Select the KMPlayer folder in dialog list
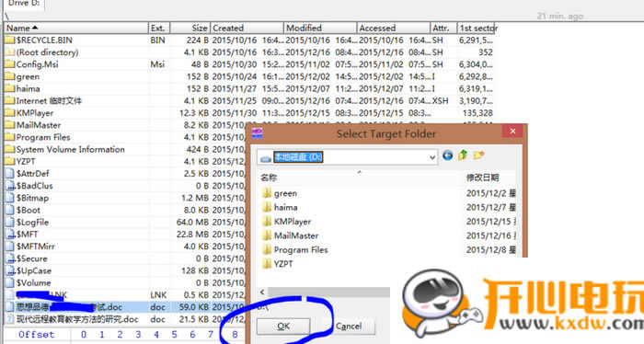Image resolution: width=644 pixels, height=344 pixels. click(292, 222)
